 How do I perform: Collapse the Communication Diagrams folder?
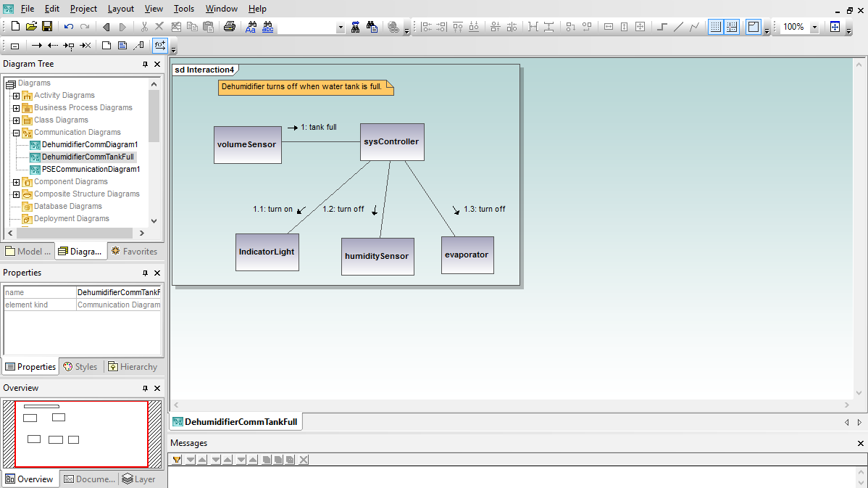click(x=16, y=133)
